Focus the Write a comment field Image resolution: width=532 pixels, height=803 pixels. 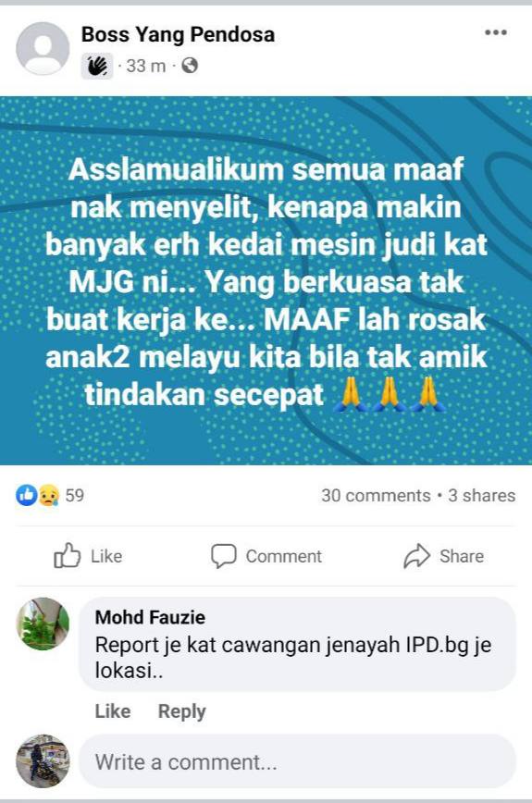[x=297, y=761]
